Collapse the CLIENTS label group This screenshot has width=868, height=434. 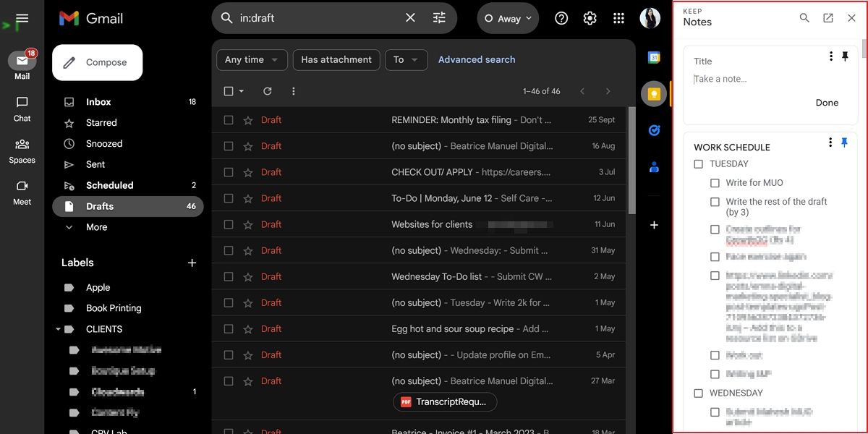(x=58, y=328)
